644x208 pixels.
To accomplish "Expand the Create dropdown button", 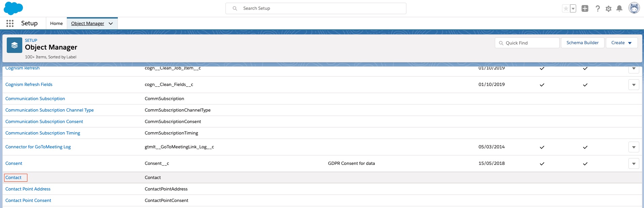I will (621, 43).
